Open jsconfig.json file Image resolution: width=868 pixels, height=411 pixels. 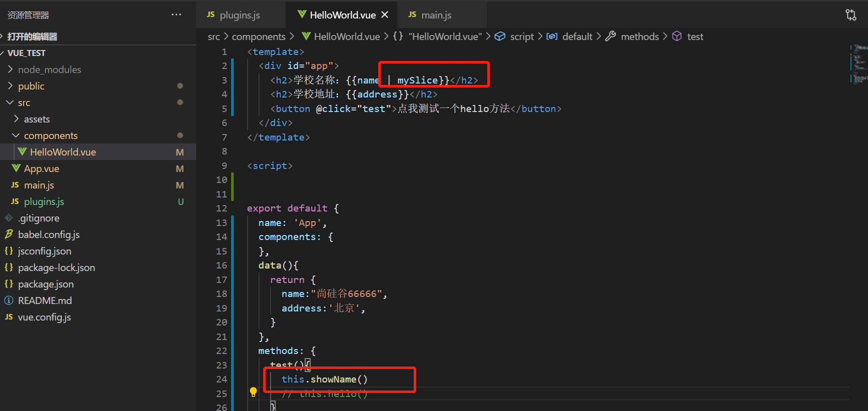coord(98,251)
